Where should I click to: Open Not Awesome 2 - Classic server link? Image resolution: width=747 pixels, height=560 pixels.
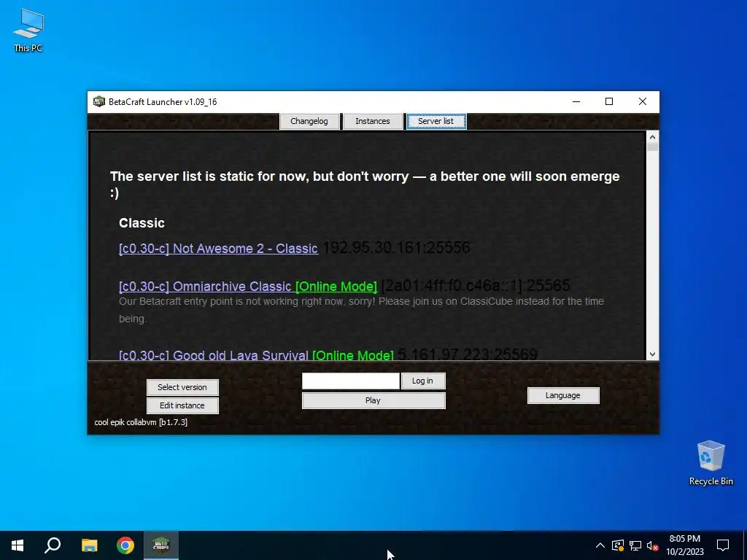(x=219, y=249)
